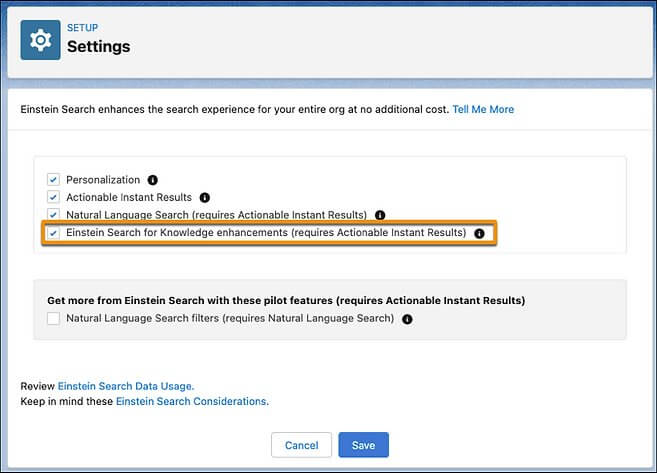Open Einstein Search Data Usage link

click(125, 385)
